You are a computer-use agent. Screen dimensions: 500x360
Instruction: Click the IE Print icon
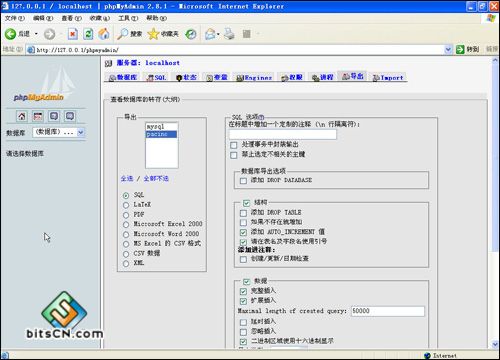coord(229,34)
